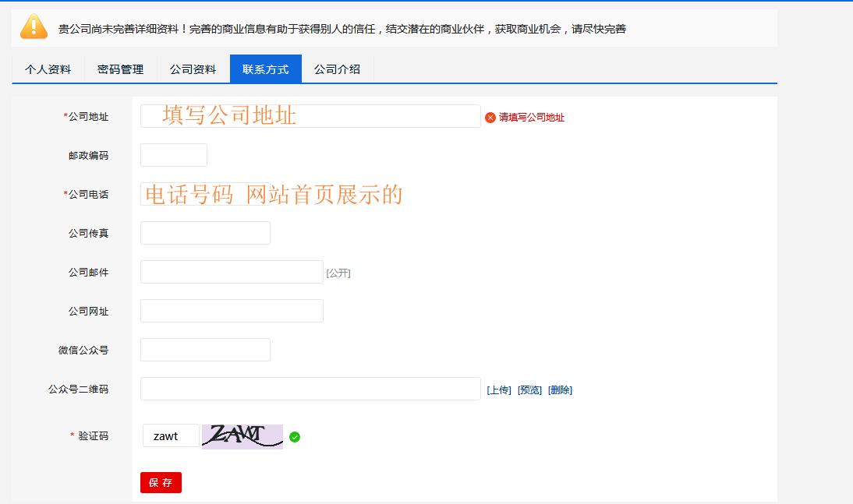The image size is (853, 504).
Task: Click the active 联系方式 tab
Action: coord(265,69)
